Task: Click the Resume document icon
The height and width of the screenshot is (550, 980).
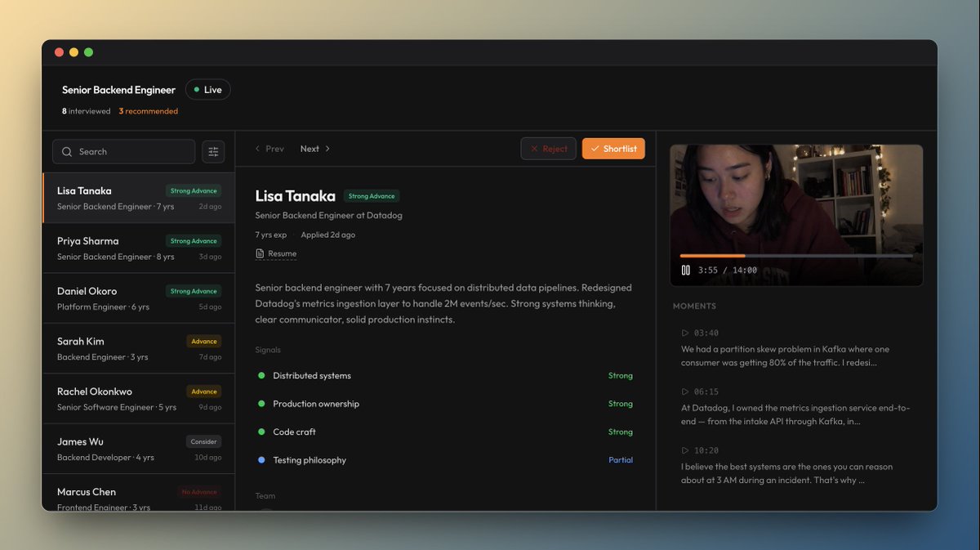Action: (x=260, y=253)
